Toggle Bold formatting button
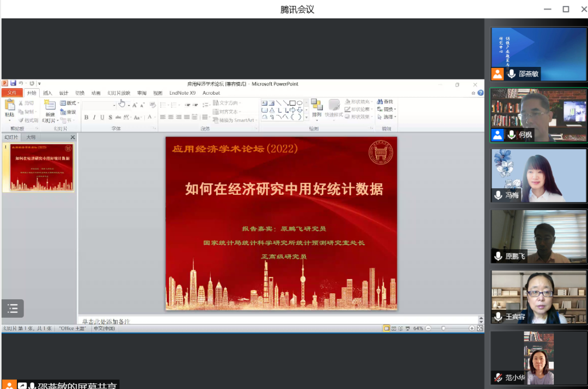 point(86,118)
